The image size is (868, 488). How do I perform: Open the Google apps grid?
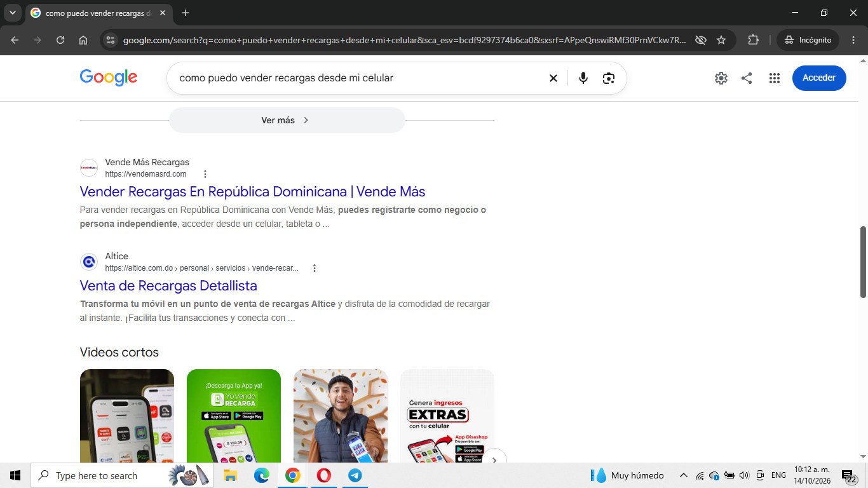(774, 78)
